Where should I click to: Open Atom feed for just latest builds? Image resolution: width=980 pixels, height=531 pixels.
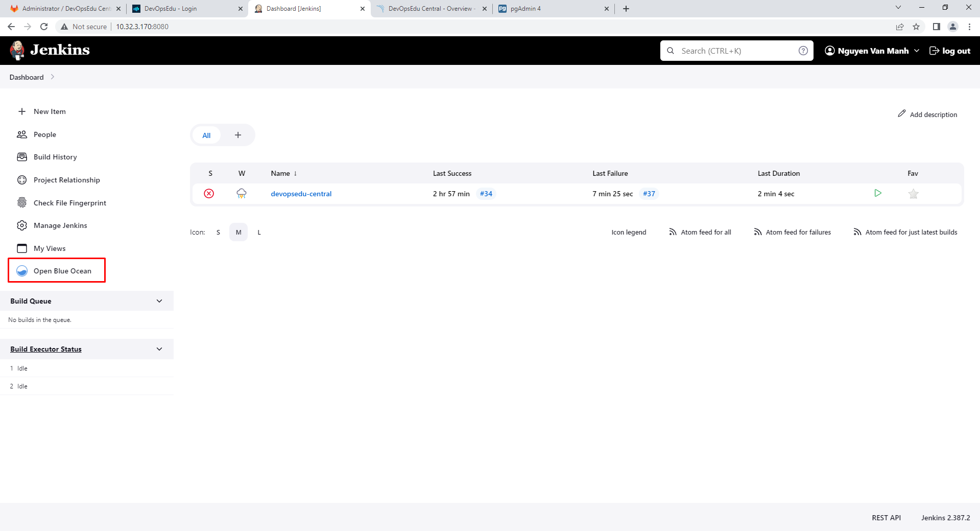coord(905,232)
